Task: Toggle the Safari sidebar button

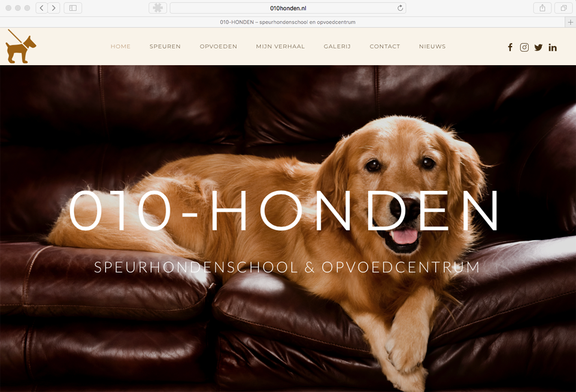Action: (x=72, y=8)
